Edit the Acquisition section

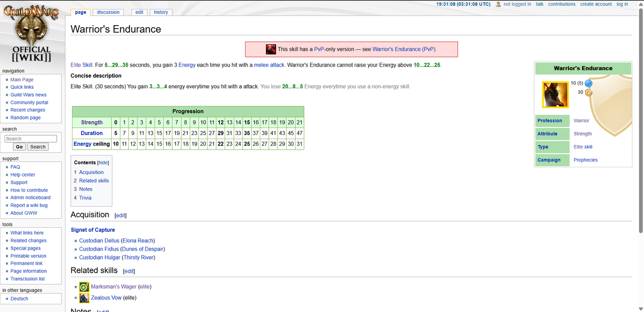121,215
